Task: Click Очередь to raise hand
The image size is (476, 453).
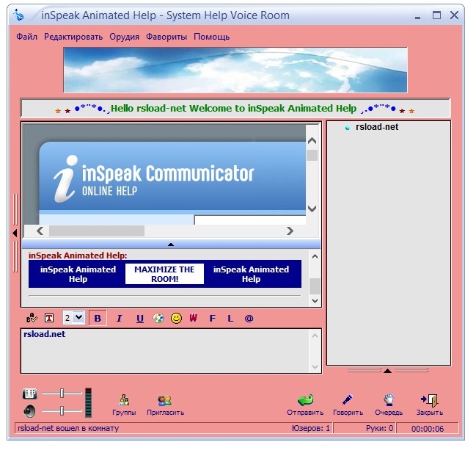Action: pos(389,405)
